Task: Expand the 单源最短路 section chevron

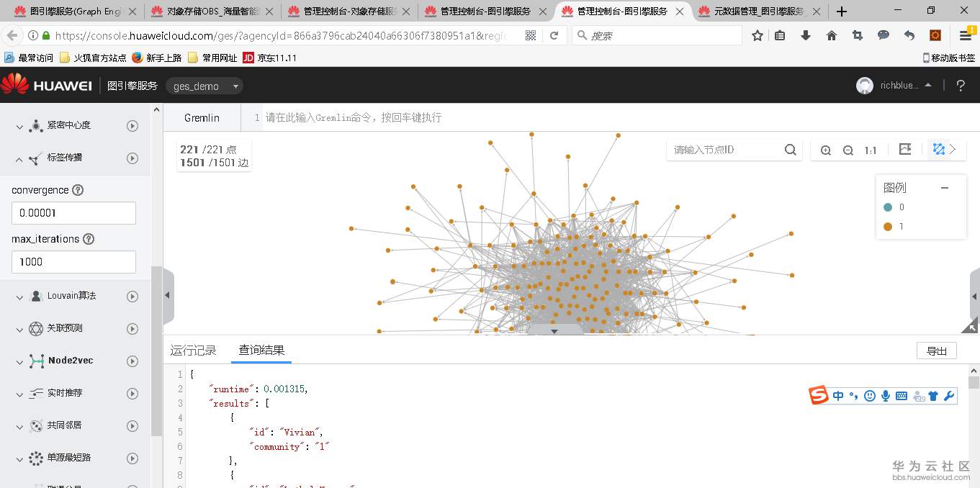Action: coord(19,458)
